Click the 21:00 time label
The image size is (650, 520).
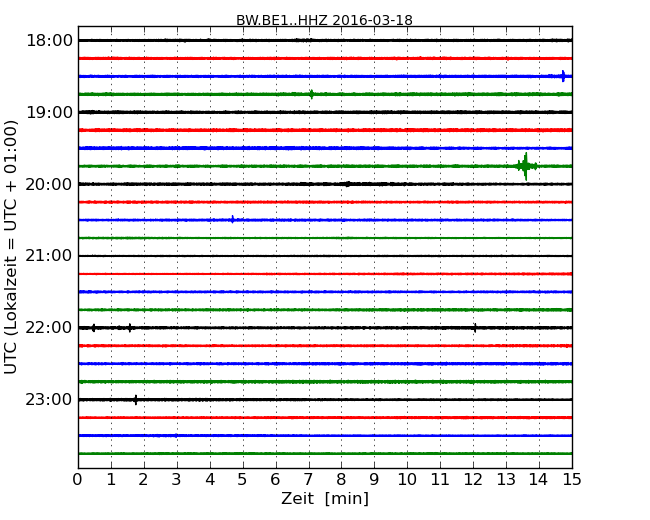click(x=49, y=256)
